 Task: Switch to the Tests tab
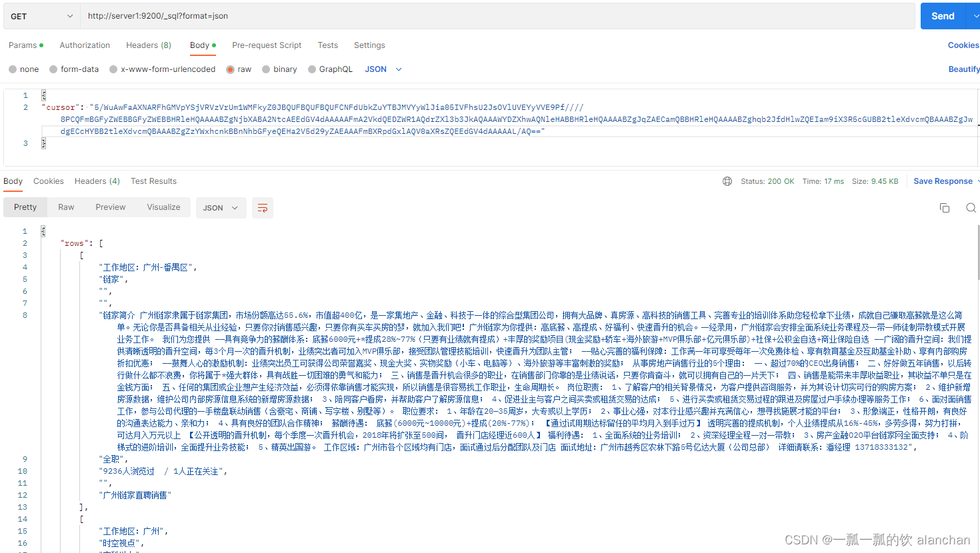tap(327, 45)
